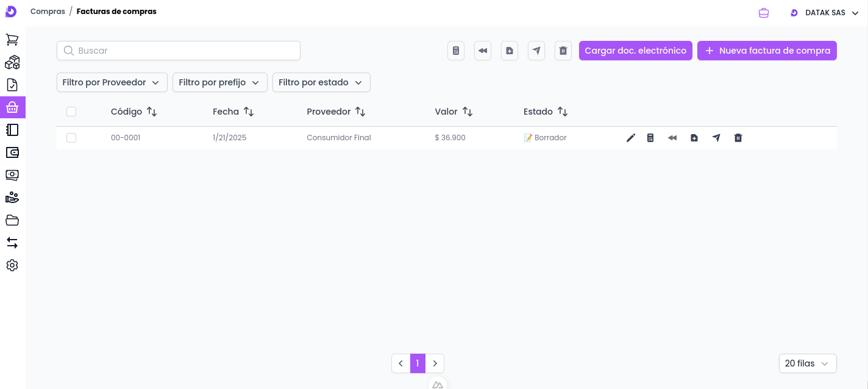Click the calculator icon in the top toolbar

coord(456,51)
